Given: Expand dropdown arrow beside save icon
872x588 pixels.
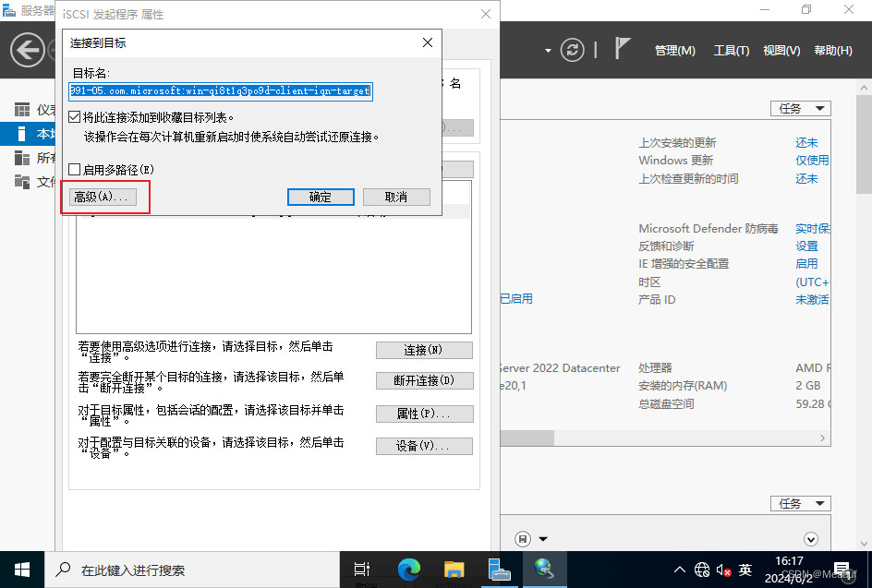Looking at the screenshot, I should 543,539.
